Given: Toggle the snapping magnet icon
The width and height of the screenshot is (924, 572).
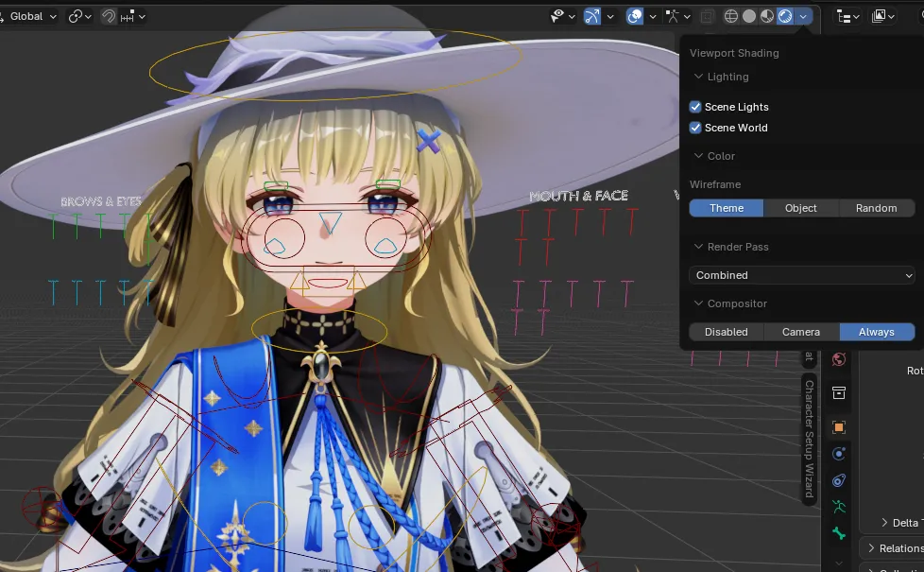Looking at the screenshot, I should (109, 16).
